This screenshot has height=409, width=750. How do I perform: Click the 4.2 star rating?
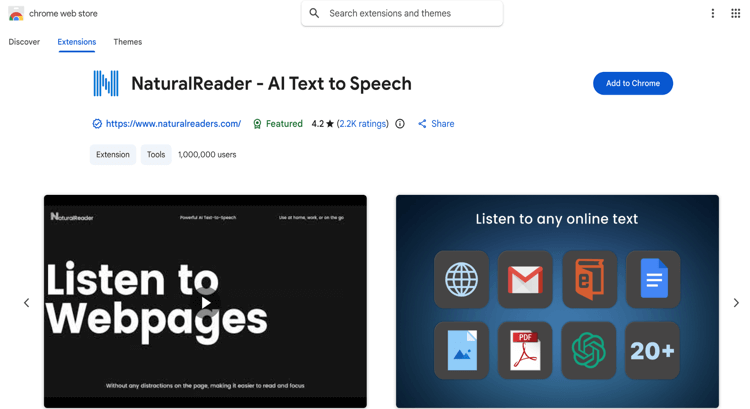point(322,124)
